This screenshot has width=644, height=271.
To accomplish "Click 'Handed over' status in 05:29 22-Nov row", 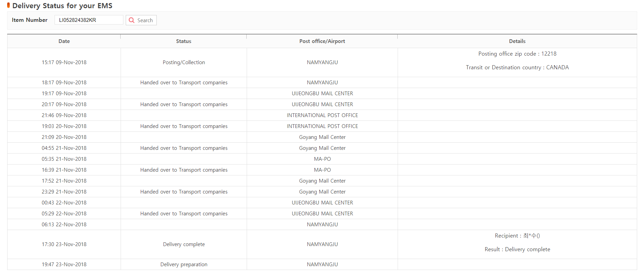I will pyautogui.click(x=184, y=214).
